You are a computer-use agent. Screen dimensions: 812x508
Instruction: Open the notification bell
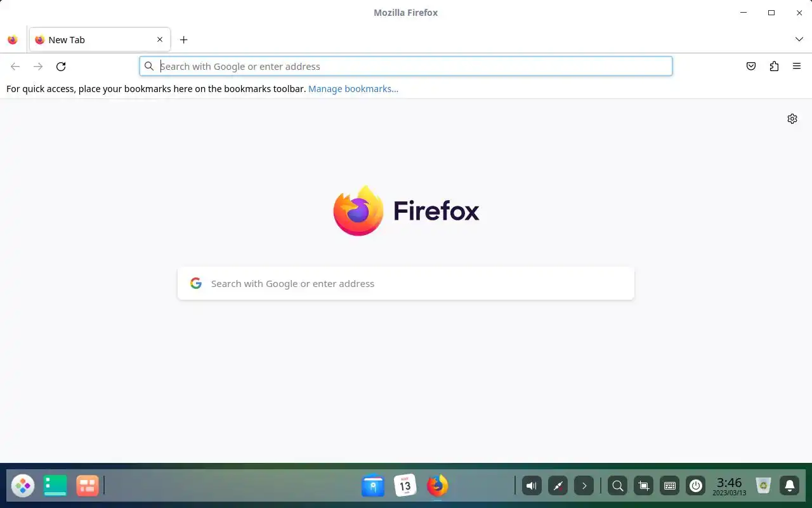tap(789, 486)
